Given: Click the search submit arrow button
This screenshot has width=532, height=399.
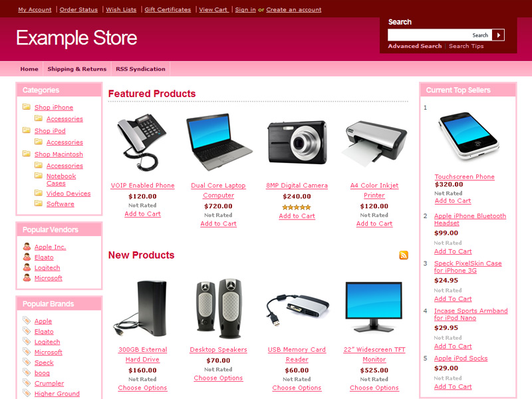Looking at the screenshot, I should point(498,35).
